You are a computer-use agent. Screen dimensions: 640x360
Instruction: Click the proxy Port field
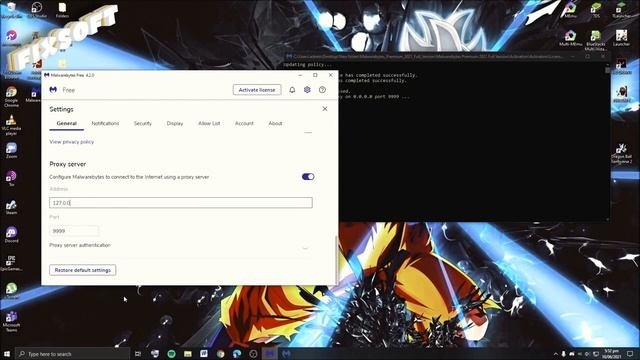click(x=74, y=231)
